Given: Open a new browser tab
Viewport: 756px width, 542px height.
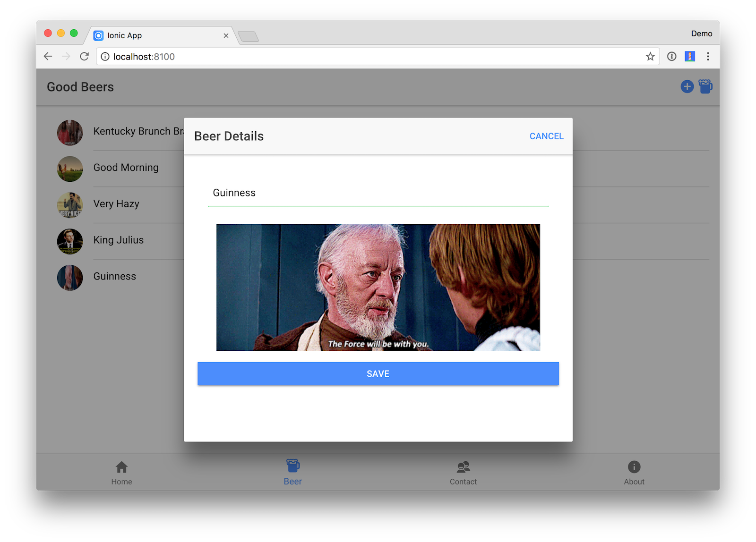Looking at the screenshot, I should (248, 36).
